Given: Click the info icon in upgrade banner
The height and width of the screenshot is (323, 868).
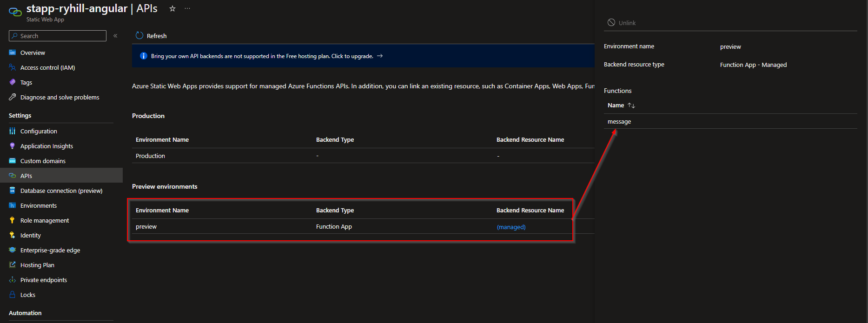Looking at the screenshot, I should coord(144,56).
